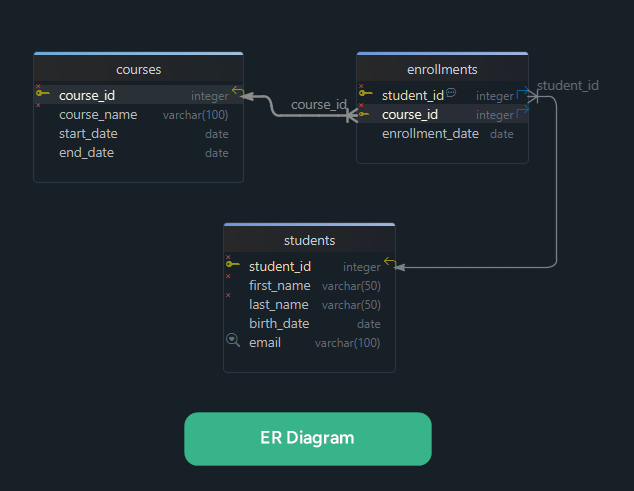The height and width of the screenshot is (491, 634).
Task: Select the student_id column in students table
Action: point(309,266)
